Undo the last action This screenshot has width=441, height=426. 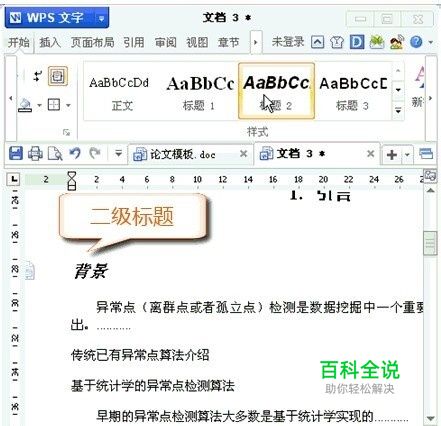coord(75,154)
